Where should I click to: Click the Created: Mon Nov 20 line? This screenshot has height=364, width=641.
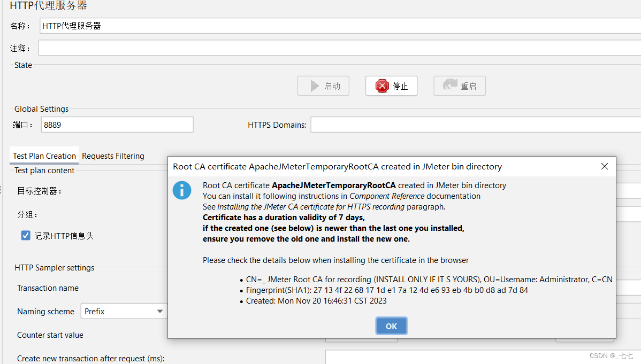(x=316, y=301)
